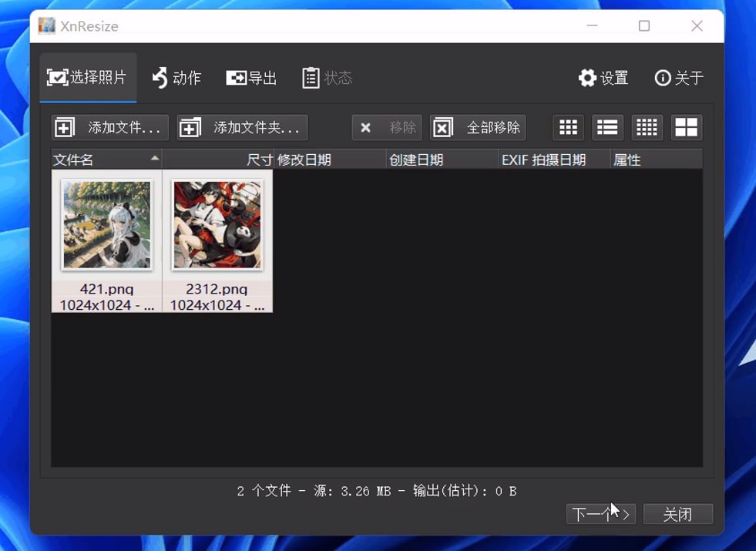
Task: Sort by 文件名 column header
Action: coord(106,160)
